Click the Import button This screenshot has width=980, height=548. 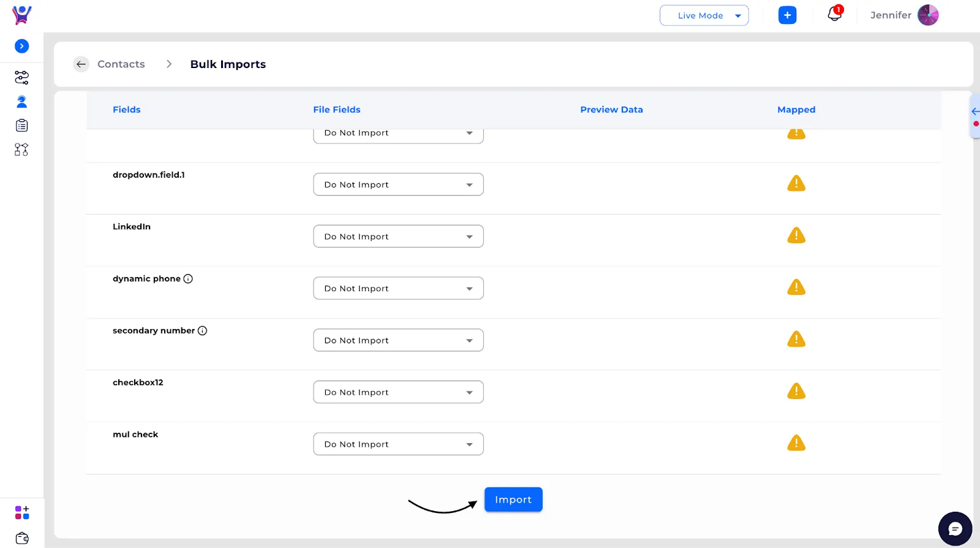pos(513,500)
